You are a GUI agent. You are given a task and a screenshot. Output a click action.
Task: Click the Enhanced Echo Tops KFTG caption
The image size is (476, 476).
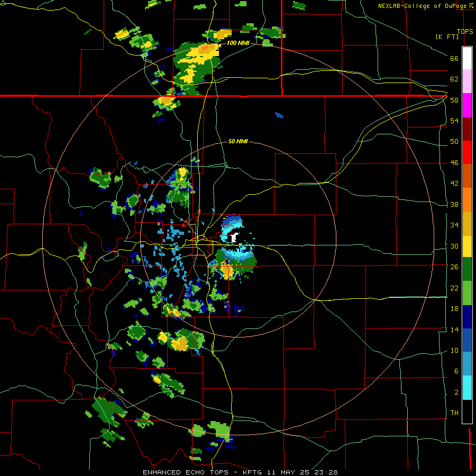(240, 472)
